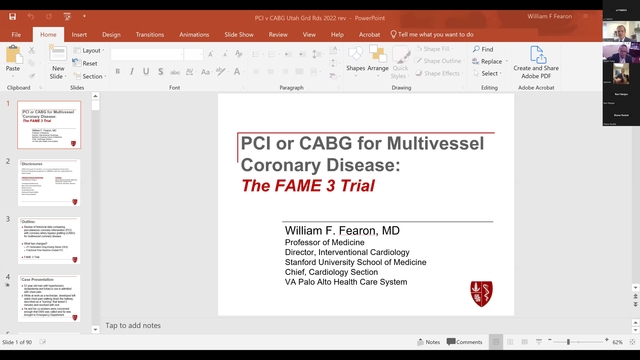The image size is (640, 360).
Task: Click the Numbering list icon
Action: click(272, 54)
